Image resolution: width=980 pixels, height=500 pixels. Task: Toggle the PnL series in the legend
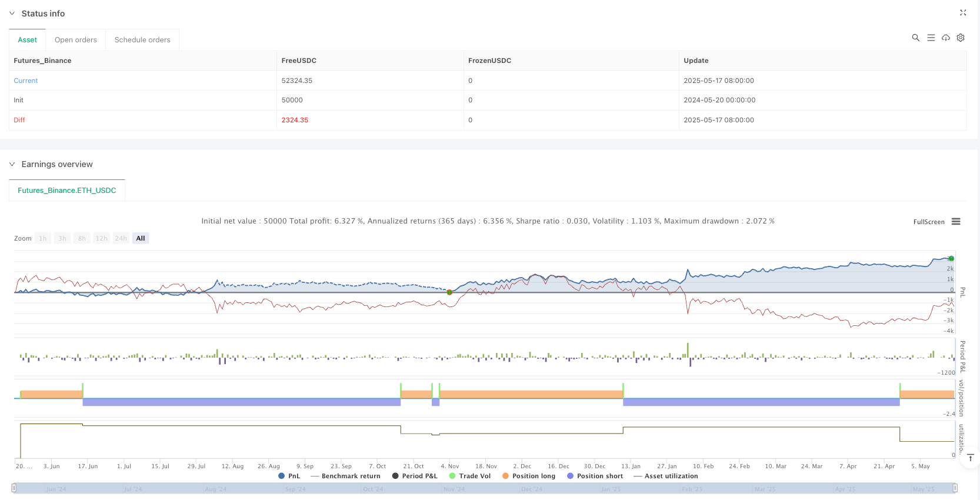pyautogui.click(x=289, y=476)
